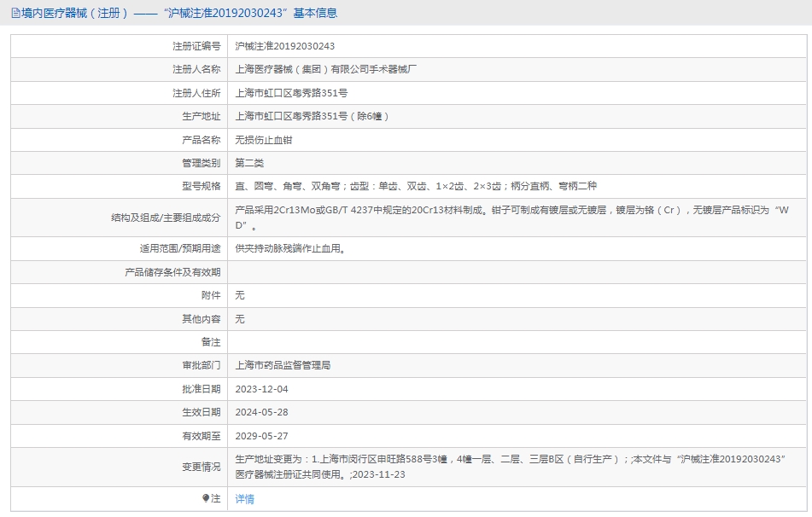Click the production address ending with （除6幢）

(x=312, y=116)
